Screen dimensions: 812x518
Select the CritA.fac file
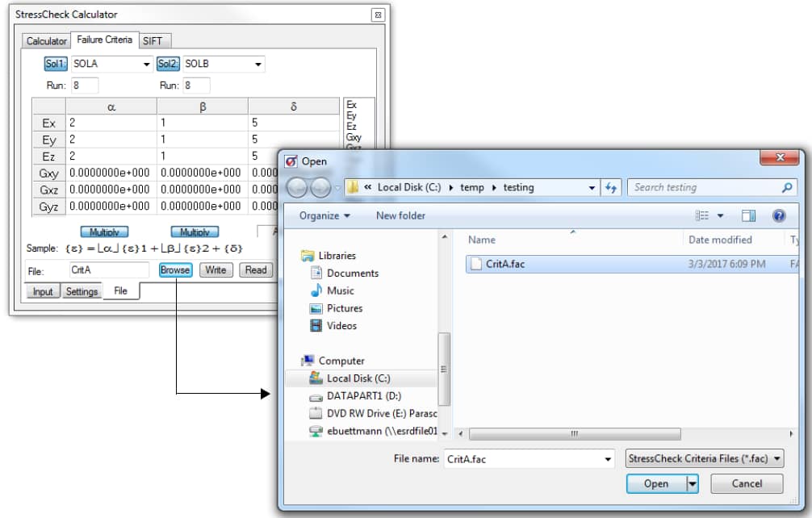point(505,264)
